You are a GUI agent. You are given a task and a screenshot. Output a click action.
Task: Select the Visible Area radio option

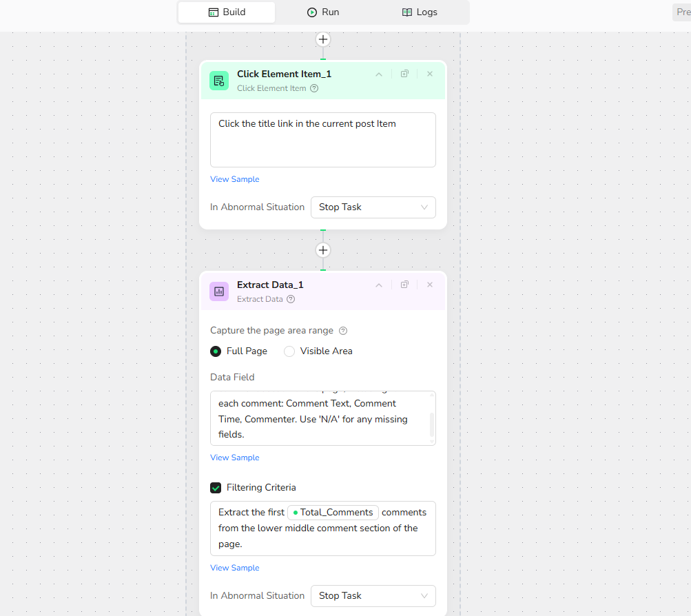289,351
